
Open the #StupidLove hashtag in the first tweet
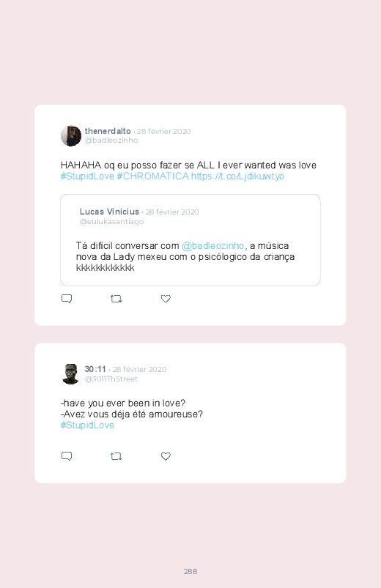pyautogui.click(x=87, y=176)
